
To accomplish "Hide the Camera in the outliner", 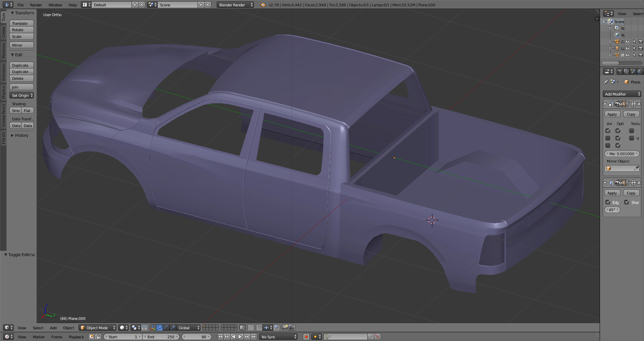I will coord(628,42).
